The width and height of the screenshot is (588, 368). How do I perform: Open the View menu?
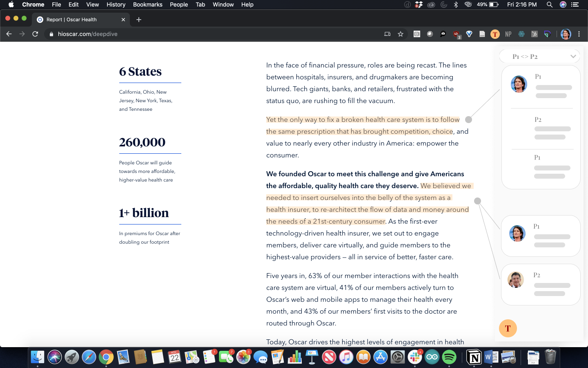[93, 4]
